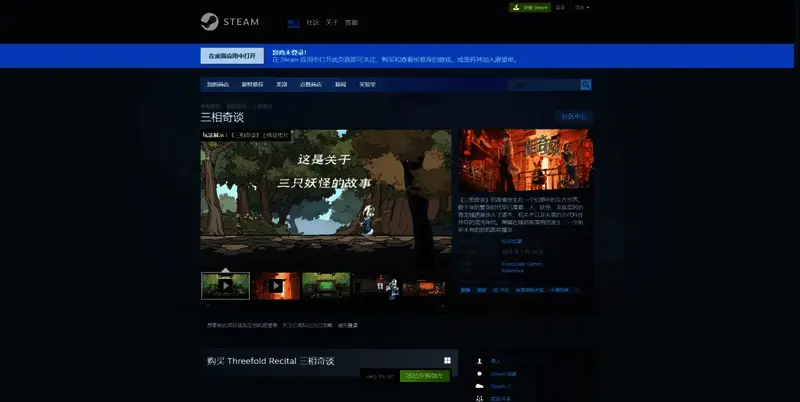Click the Steam achievements icon in features list

[480, 373]
